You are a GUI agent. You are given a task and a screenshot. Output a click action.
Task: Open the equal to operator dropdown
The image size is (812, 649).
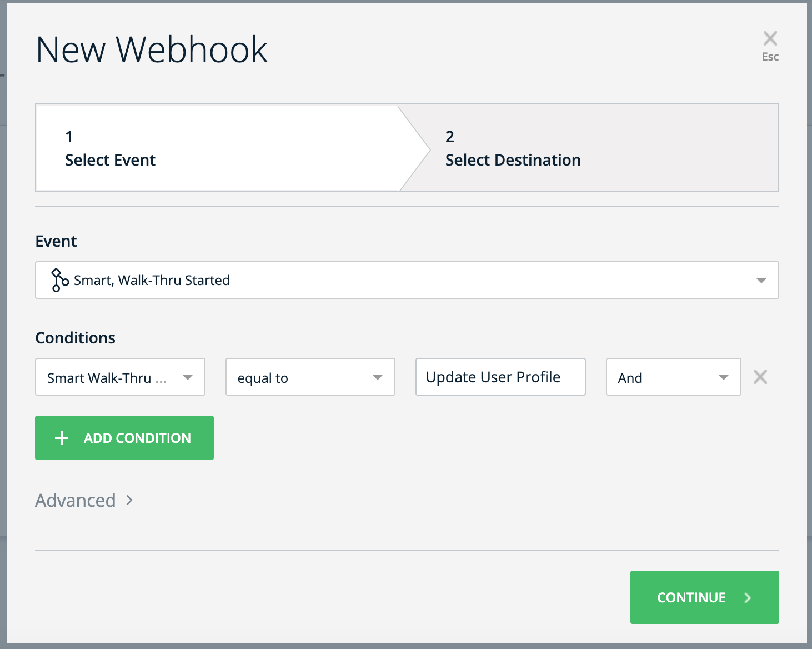310,377
